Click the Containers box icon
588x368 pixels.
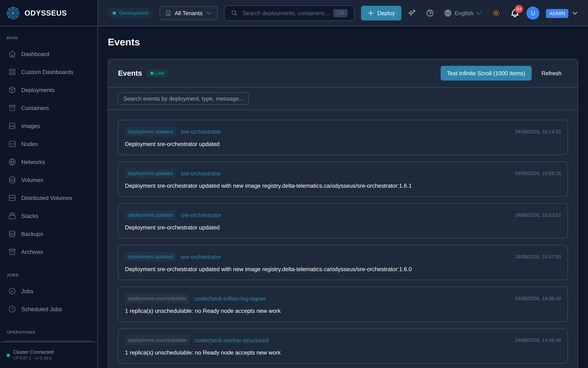click(12, 108)
